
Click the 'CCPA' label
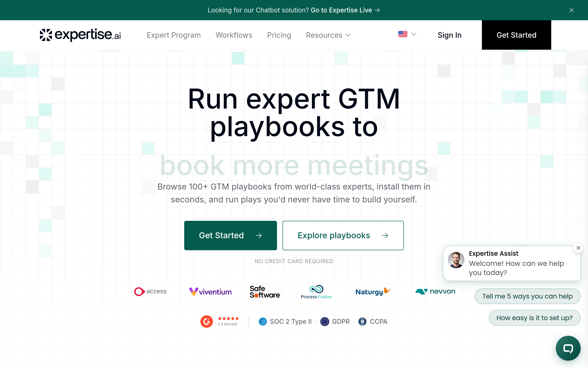pos(379,322)
